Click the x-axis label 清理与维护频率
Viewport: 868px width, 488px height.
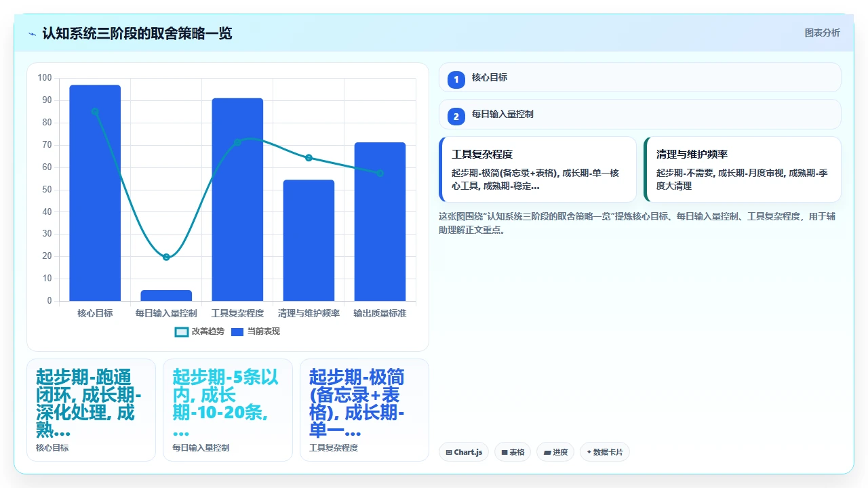pos(309,314)
